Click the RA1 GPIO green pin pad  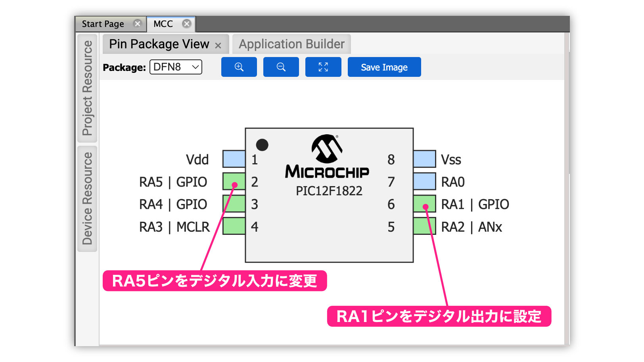tap(425, 204)
